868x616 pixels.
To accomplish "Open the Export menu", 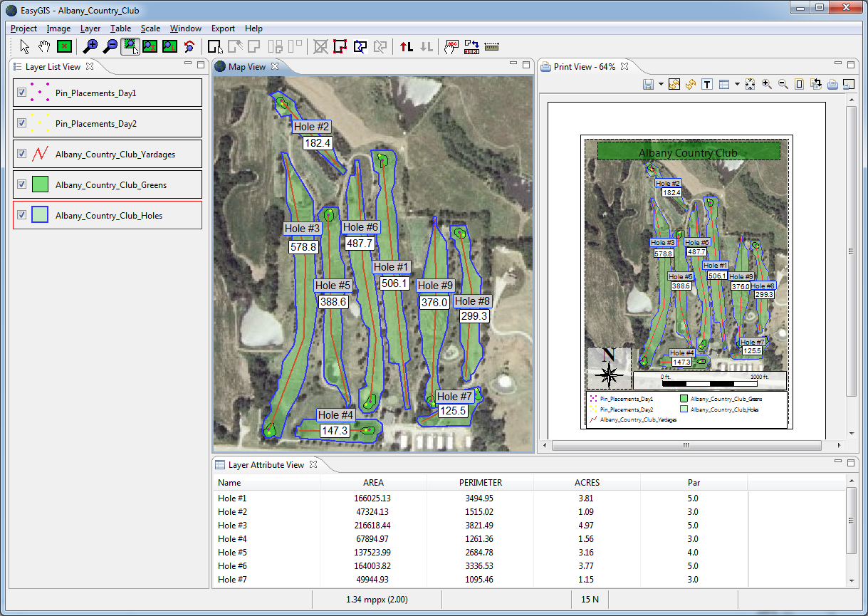I will coord(223,28).
